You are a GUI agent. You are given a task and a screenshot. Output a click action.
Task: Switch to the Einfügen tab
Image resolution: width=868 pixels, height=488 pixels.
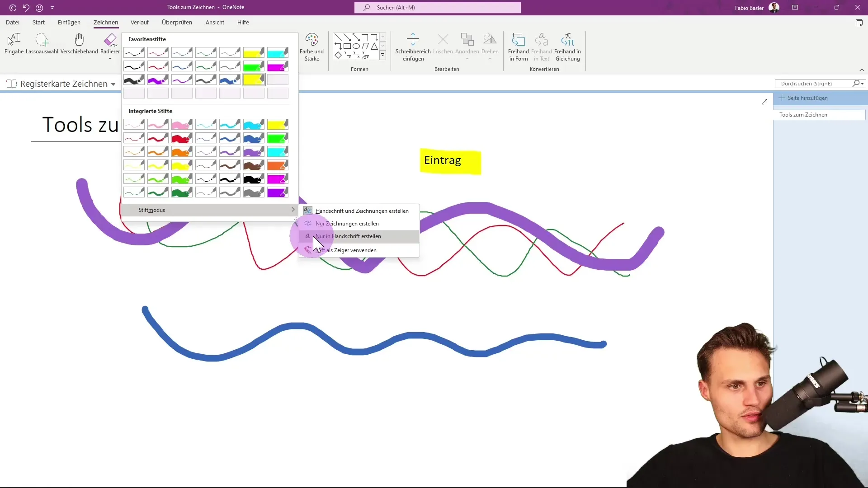pyautogui.click(x=69, y=22)
